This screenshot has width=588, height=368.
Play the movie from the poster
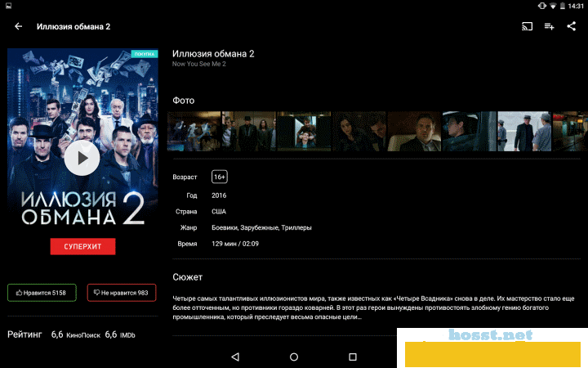82,158
